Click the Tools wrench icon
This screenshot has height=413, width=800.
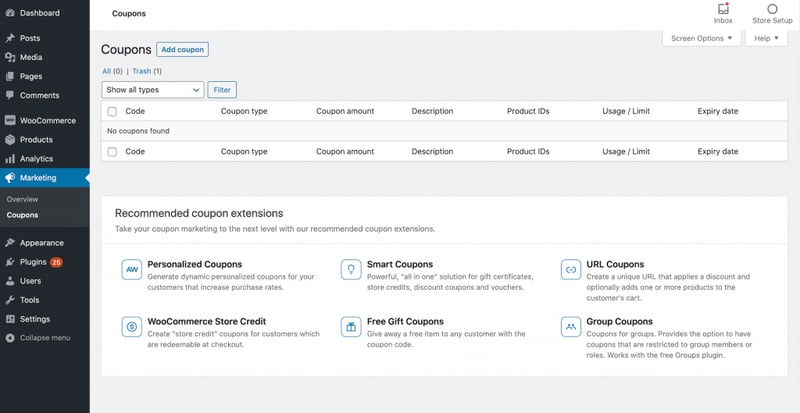point(10,300)
